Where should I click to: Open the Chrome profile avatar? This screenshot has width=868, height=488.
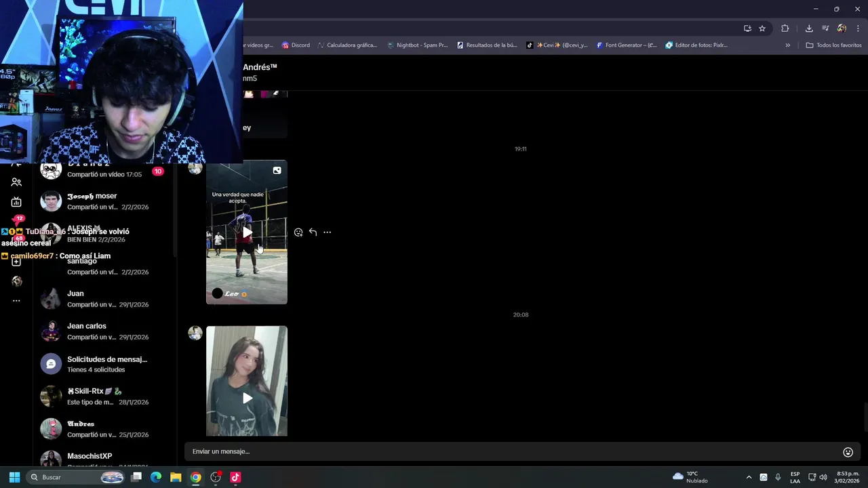[x=842, y=28]
